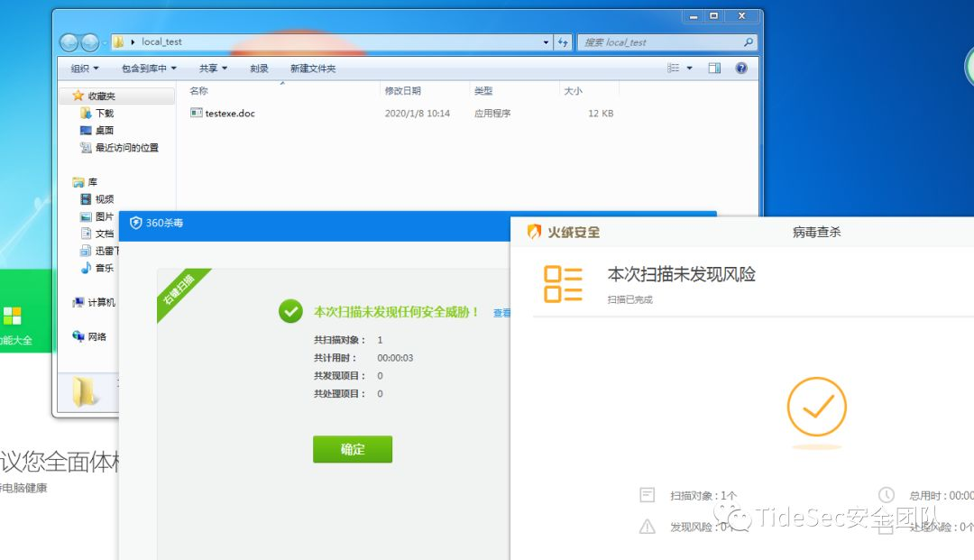Click 新建文件夹 in the toolbar
This screenshot has height=560, width=974.
pos(312,69)
